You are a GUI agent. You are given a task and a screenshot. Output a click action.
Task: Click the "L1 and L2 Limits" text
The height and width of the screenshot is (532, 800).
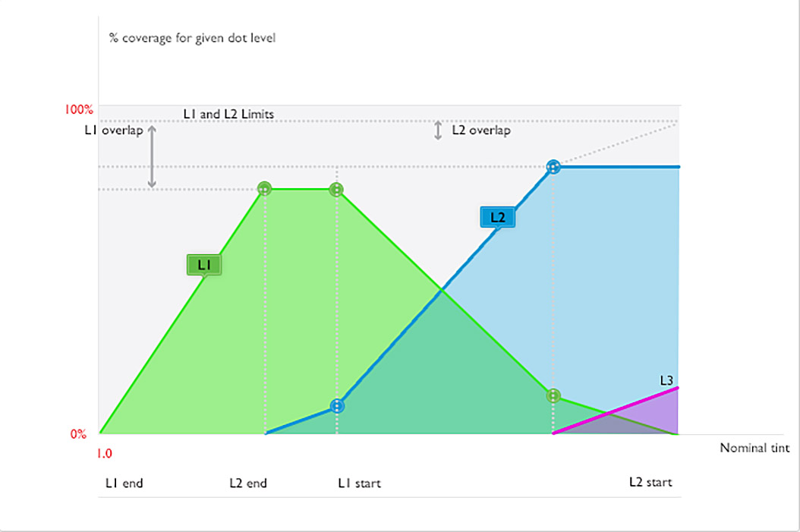tap(228, 115)
